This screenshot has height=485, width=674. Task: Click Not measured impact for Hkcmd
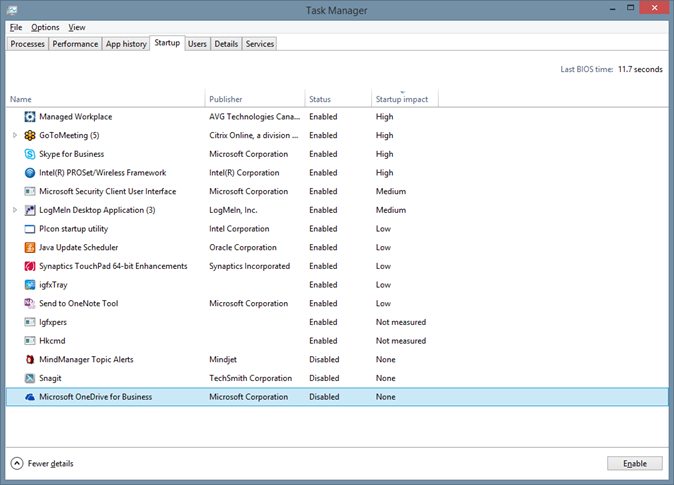(401, 341)
